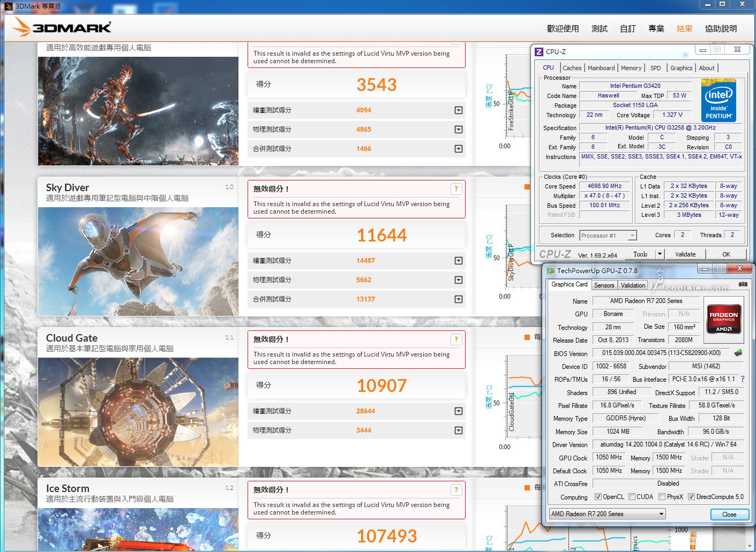The image size is (756, 552).
Task: Click the GPU-Z BIOS save chip icon
Action: [738, 353]
